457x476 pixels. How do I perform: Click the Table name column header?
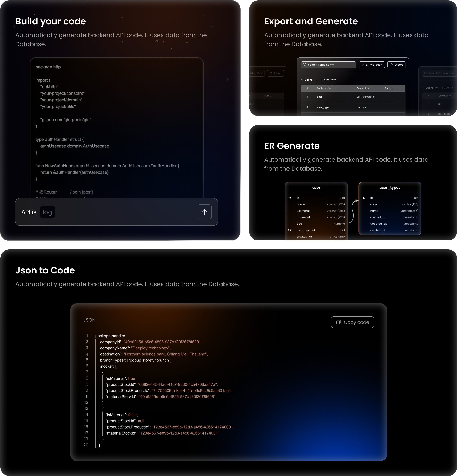(324, 88)
